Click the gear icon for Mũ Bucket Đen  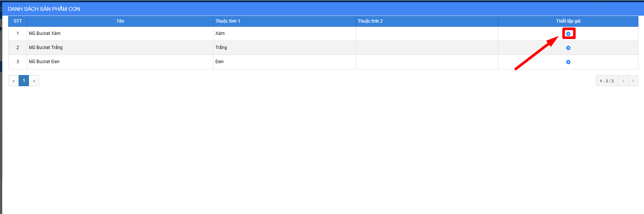point(568,62)
